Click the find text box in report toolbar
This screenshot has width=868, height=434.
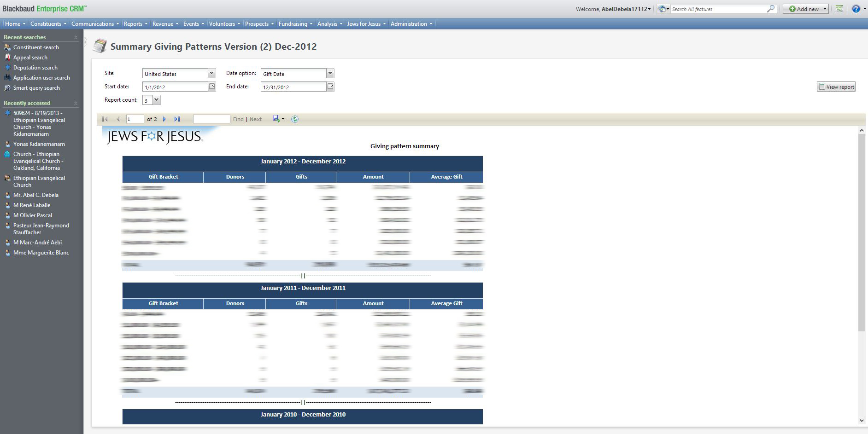(211, 119)
